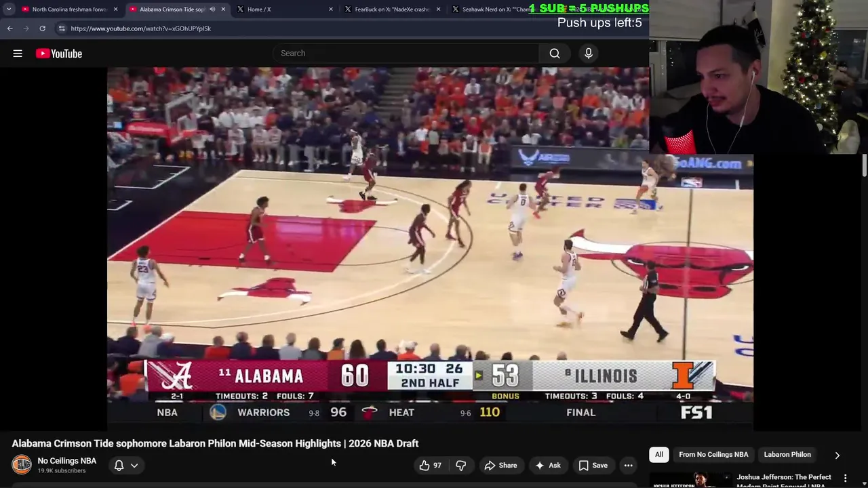
Task: Close the Home / X tab
Action: [x=331, y=9]
